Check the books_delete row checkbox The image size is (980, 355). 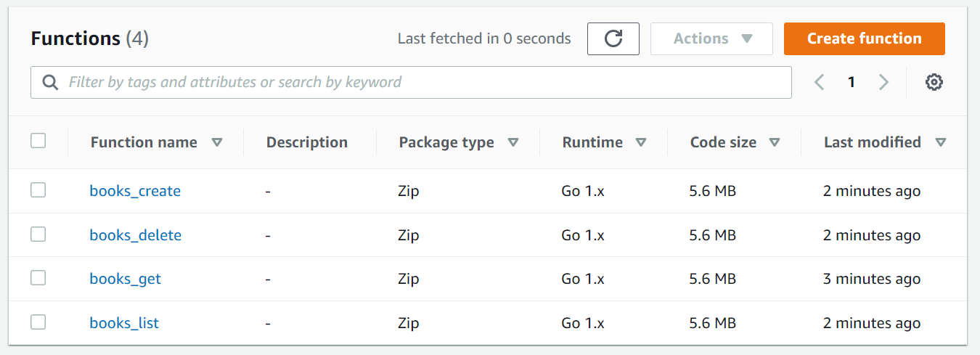[38, 234]
